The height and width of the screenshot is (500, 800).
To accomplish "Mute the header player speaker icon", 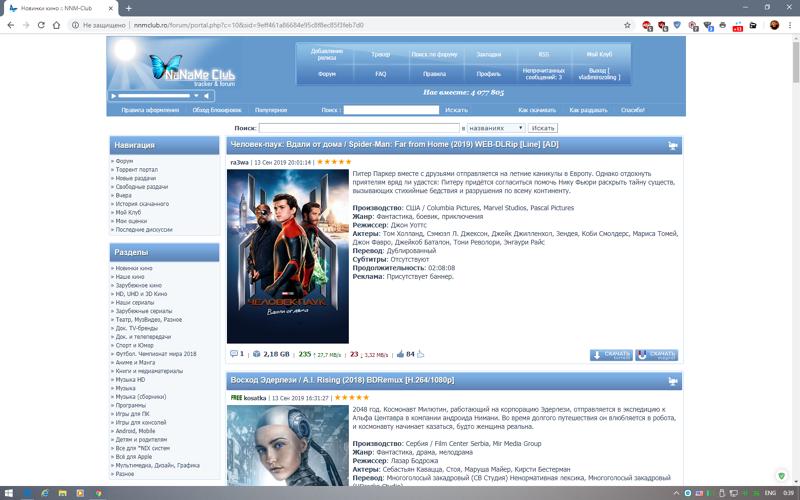I will tap(207, 96).
